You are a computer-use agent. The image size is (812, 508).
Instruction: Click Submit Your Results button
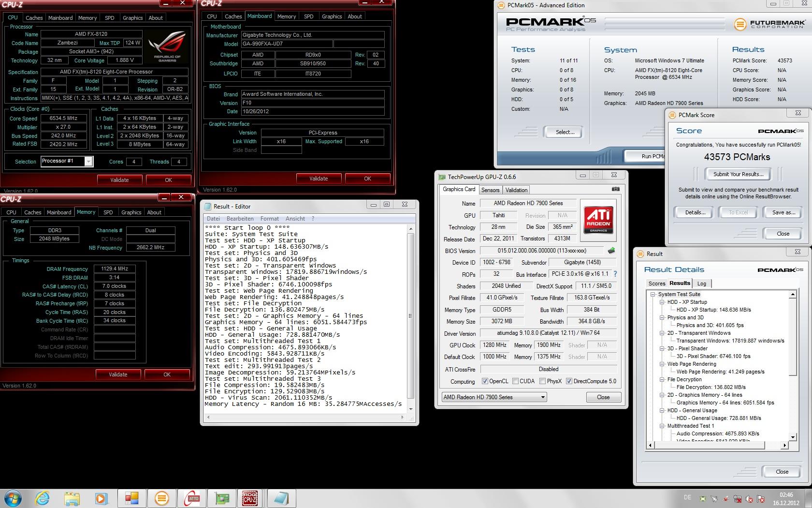[738, 174]
